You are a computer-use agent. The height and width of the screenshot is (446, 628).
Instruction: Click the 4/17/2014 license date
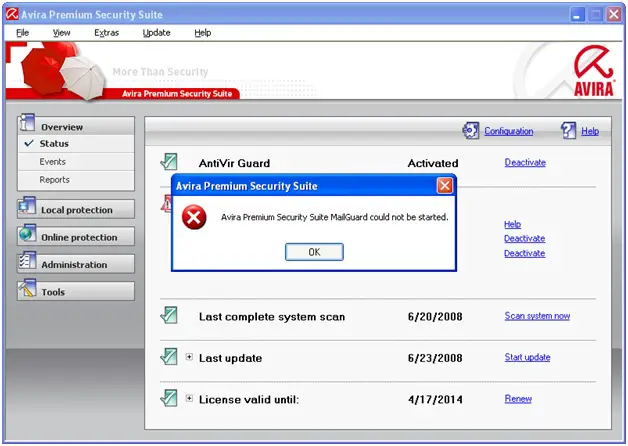tap(435, 400)
